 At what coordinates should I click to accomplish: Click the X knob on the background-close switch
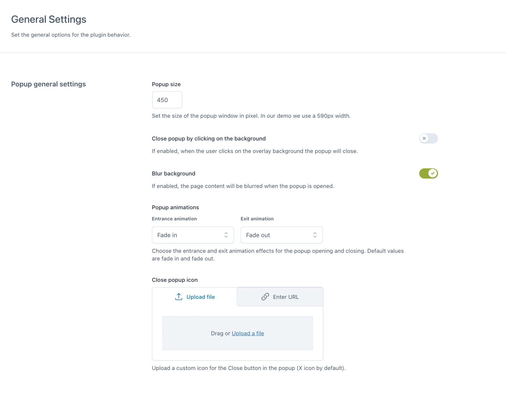coord(424,138)
